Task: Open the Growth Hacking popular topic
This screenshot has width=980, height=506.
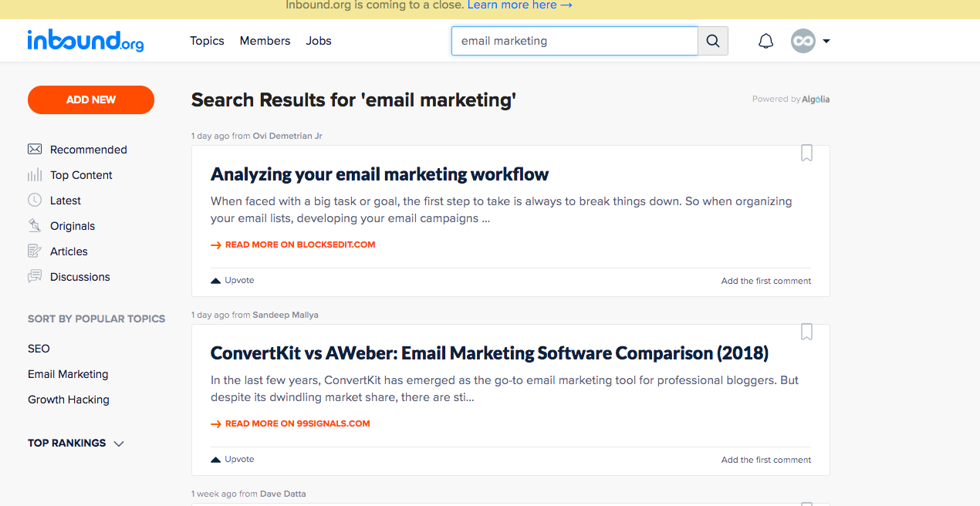Action: point(69,400)
